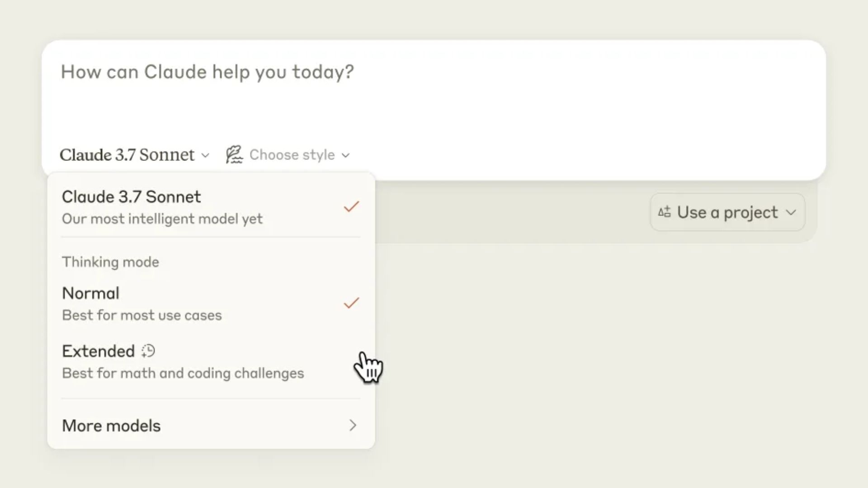The height and width of the screenshot is (488, 868).
Task: Click the chevron beside Use a project
Action: [x=792, y=212]
